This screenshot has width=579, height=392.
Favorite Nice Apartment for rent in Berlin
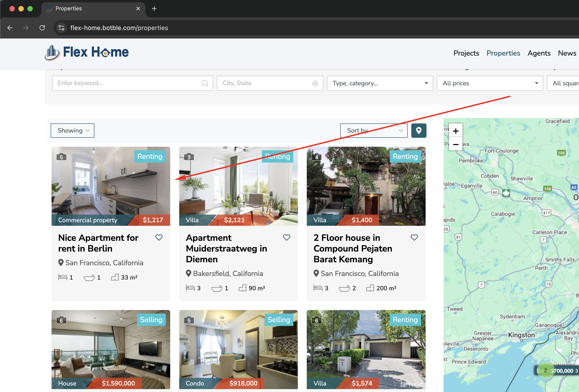click(159, 237)
